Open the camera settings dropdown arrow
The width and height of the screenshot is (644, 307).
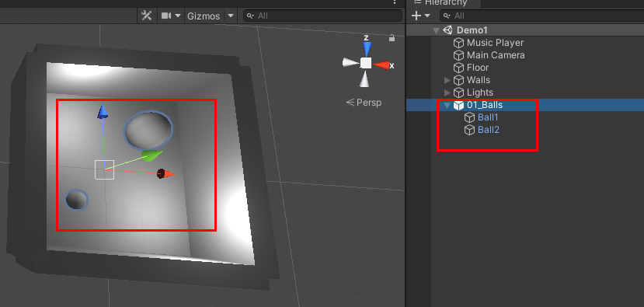pos(178,16)
